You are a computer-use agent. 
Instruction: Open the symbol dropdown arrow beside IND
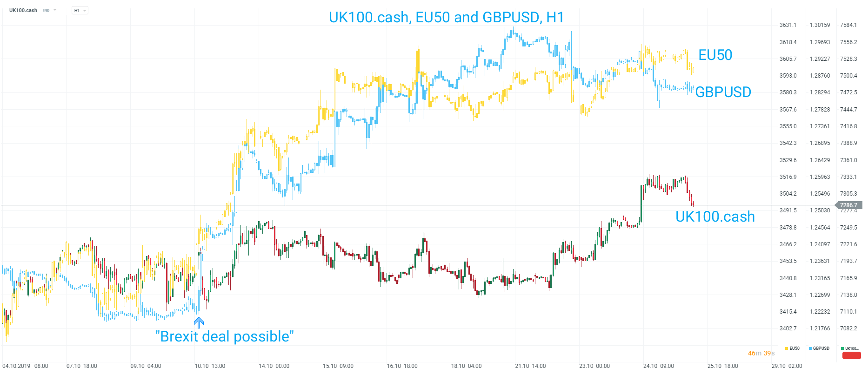(x=55, y=10)
